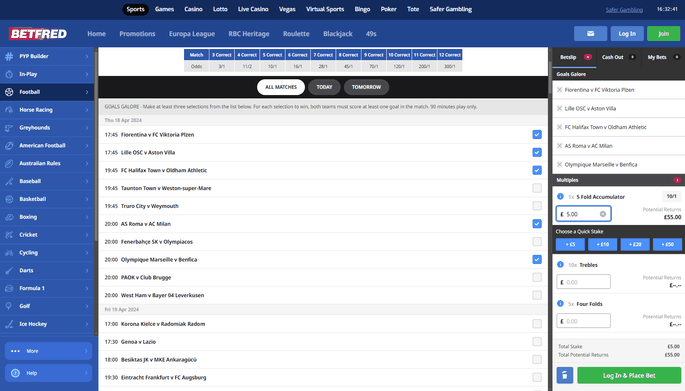
Task: Click the Greyhounds sidebar icon
Action: [9, 128]
